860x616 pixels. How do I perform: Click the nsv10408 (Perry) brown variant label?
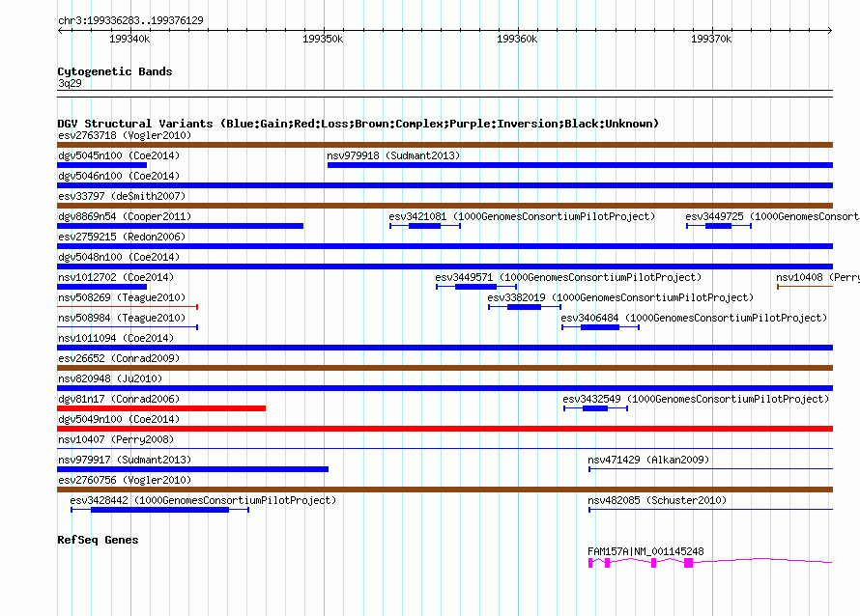click(817, 277)
